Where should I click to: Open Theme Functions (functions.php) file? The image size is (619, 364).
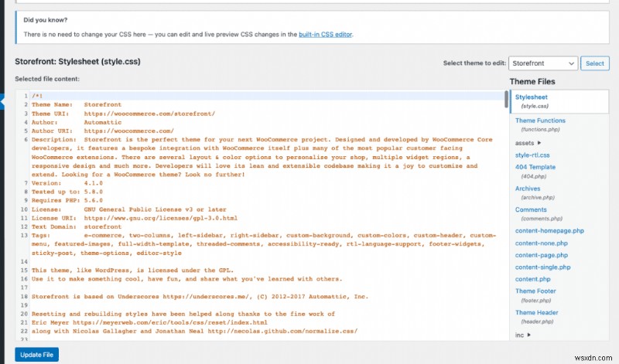[540, 121]
